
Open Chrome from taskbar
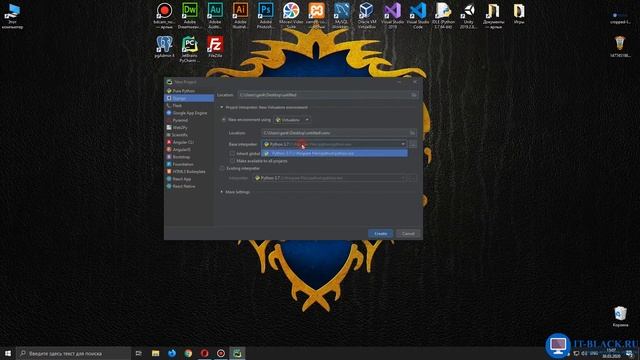coord(188,353)
